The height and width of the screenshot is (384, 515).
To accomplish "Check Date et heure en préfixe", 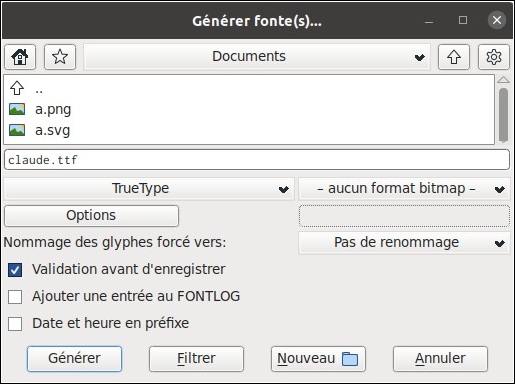I will click(15, 324).
